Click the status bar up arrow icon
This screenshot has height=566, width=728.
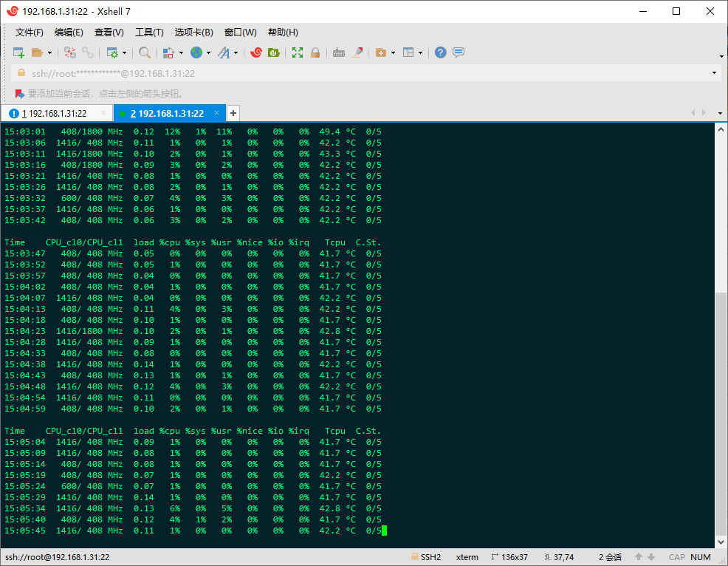click(639, 556)
